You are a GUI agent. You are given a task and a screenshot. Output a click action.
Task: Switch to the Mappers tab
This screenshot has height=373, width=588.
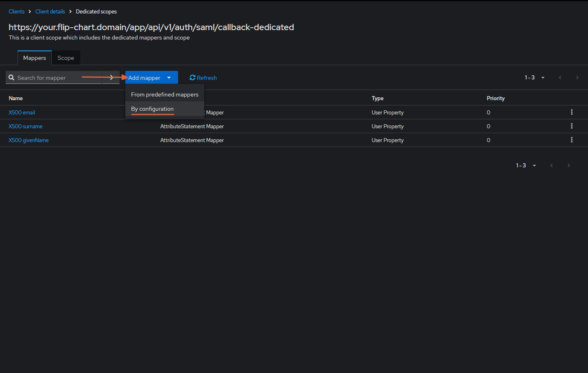click(x=35, y=58)
